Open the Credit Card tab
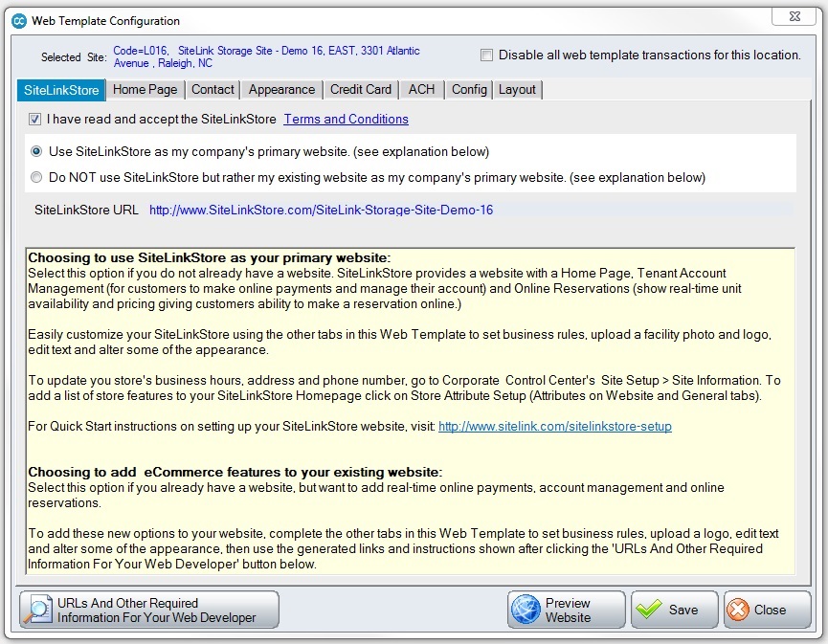 click(361, 90)
